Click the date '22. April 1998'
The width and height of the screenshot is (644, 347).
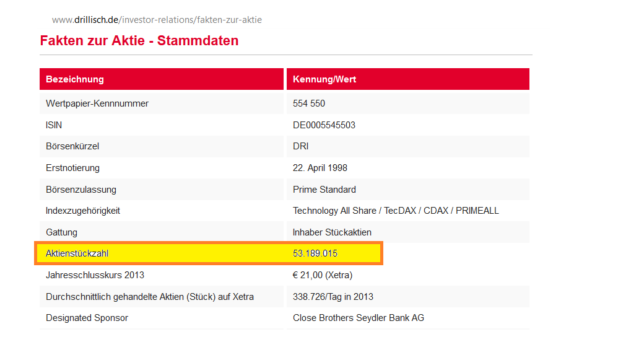(320, 168)
